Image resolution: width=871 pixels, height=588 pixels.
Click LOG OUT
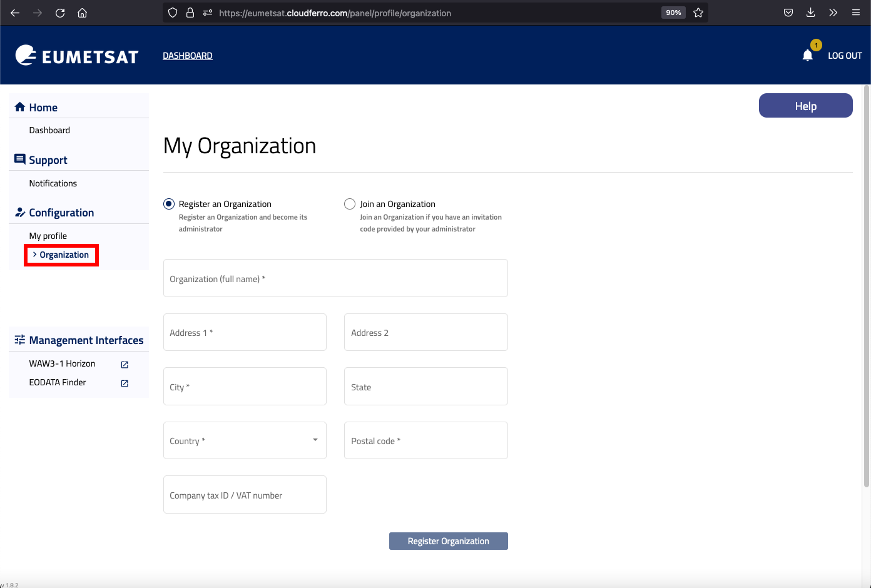pyautogui.click(x=845, y=56)
